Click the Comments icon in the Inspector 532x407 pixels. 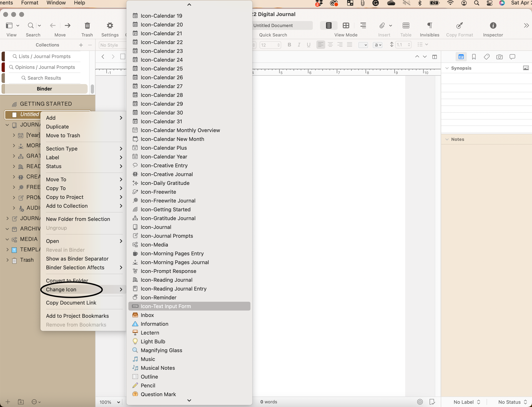(x=512, y=57)
